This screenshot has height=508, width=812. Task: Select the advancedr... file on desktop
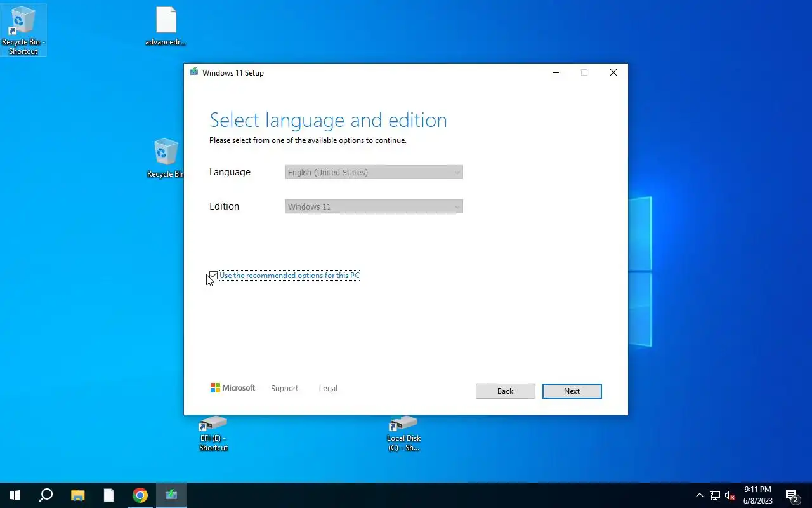(166, 27)
